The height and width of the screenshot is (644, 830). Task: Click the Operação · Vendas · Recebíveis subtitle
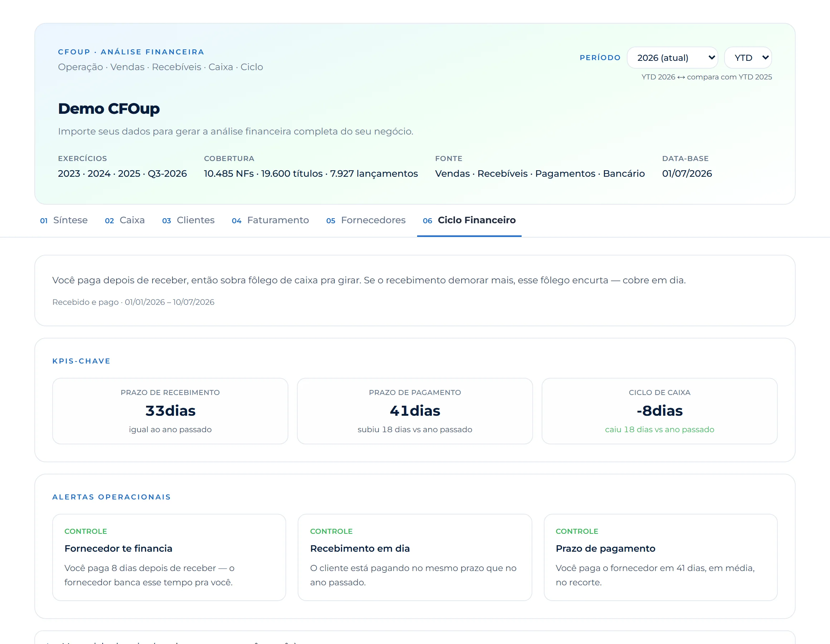coord(160,67)
